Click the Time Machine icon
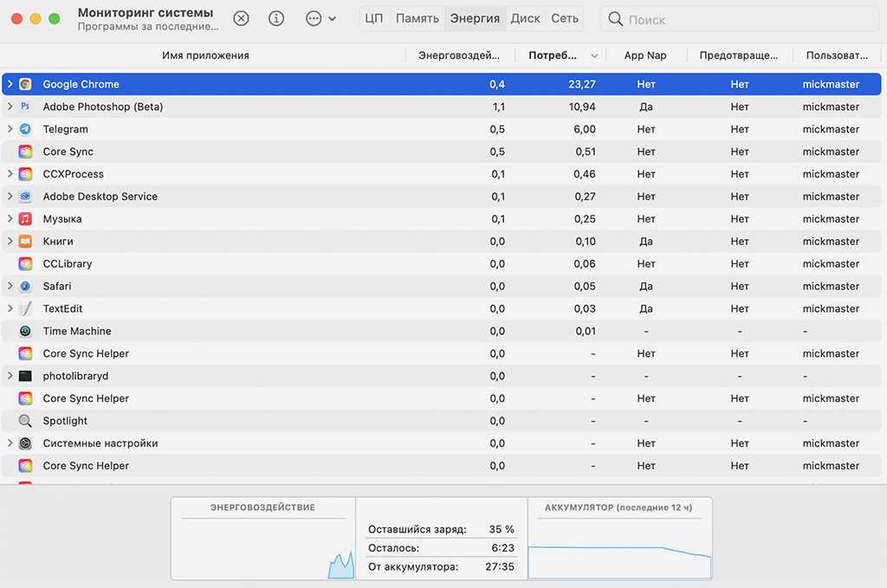The width and height of the screenshot is (887, 588). [26, 331]
